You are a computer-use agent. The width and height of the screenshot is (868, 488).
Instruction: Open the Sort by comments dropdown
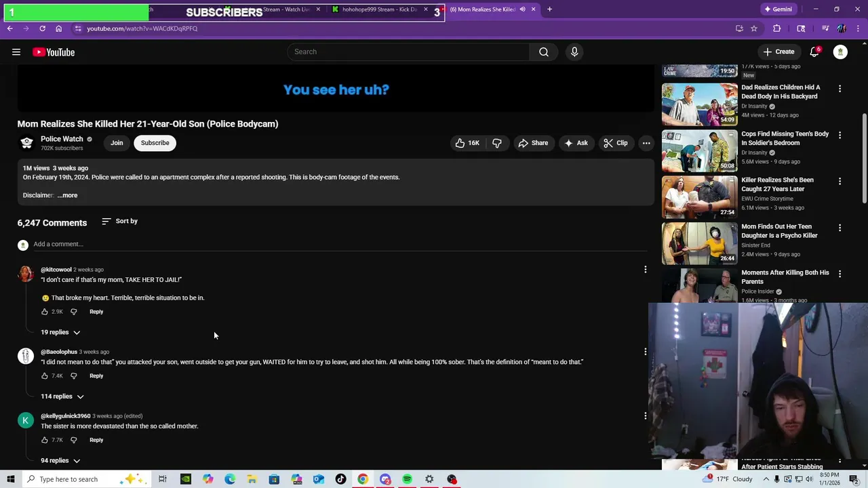119,221
